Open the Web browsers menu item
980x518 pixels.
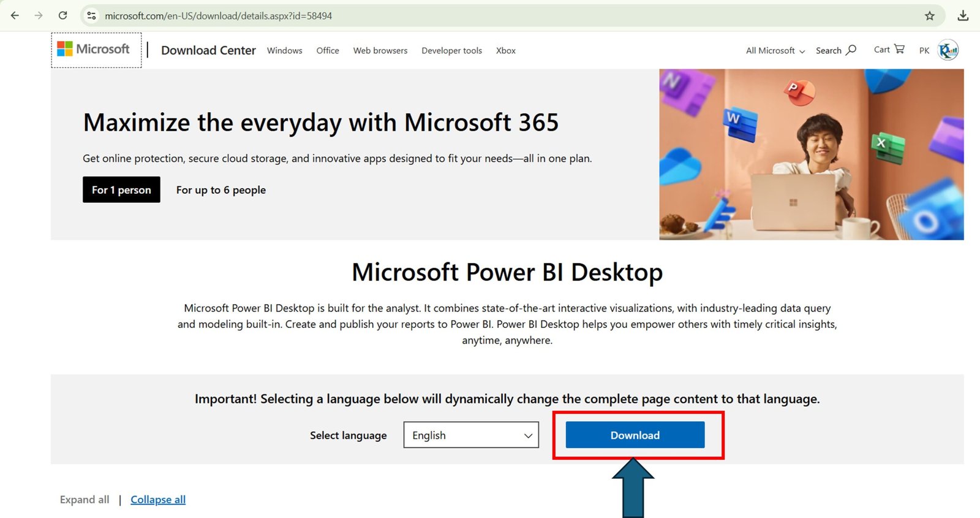[380, 50]
